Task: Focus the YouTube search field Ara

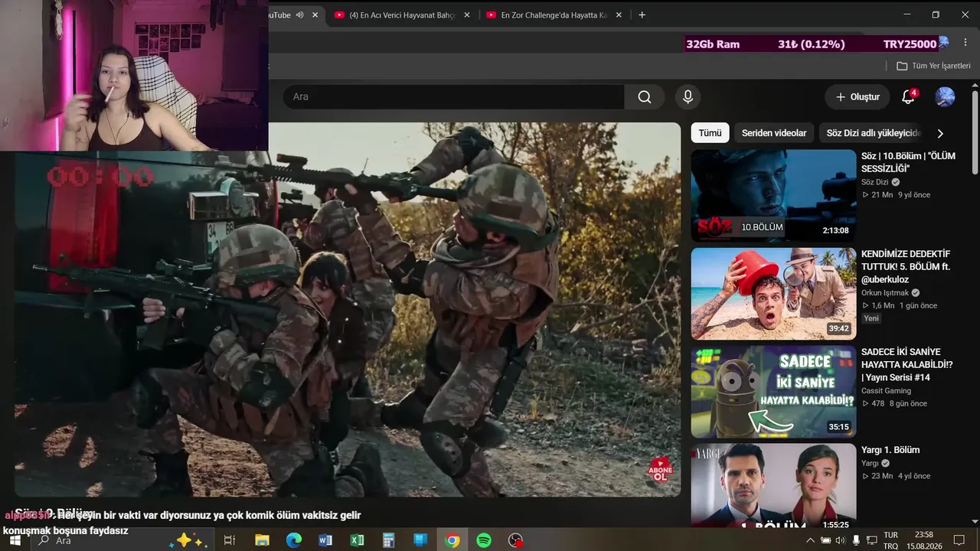Action: pyautogui.click(x=453, y=97)
